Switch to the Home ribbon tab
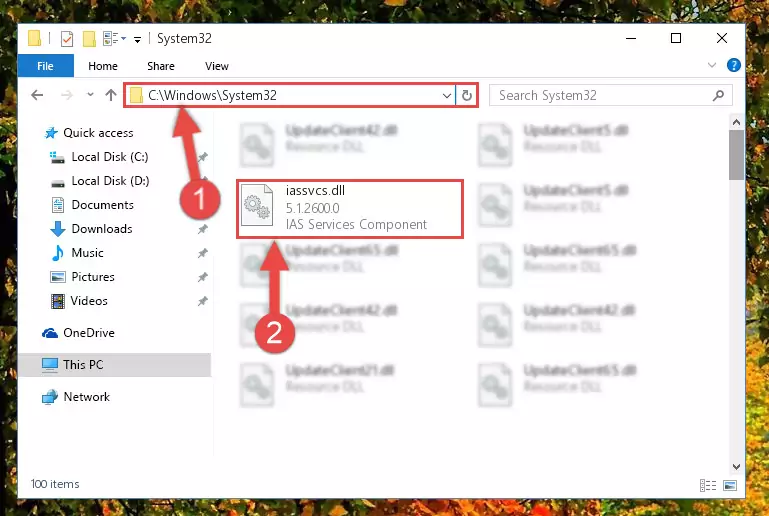 (x=103, y=66)
